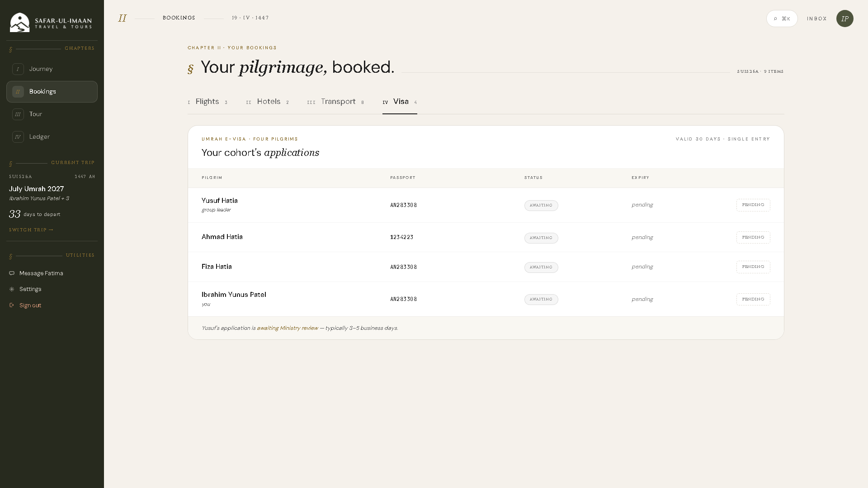Image resolution: width=868 pixels, height=488 pixels.
Task: Click Sign out
Action: coord(30,305)
